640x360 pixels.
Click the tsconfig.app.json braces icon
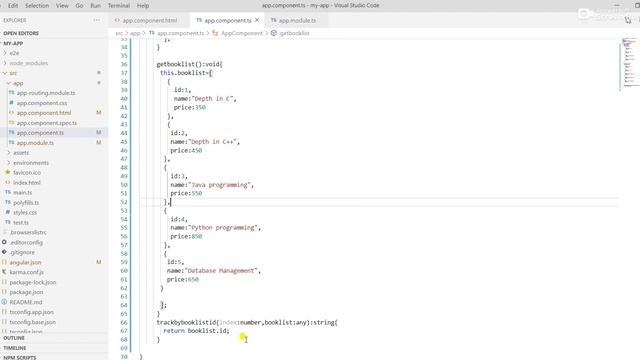tap(4, 312)
